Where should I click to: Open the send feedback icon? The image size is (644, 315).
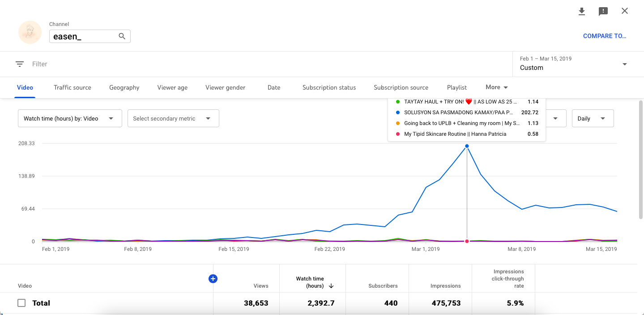click(603, 12)
